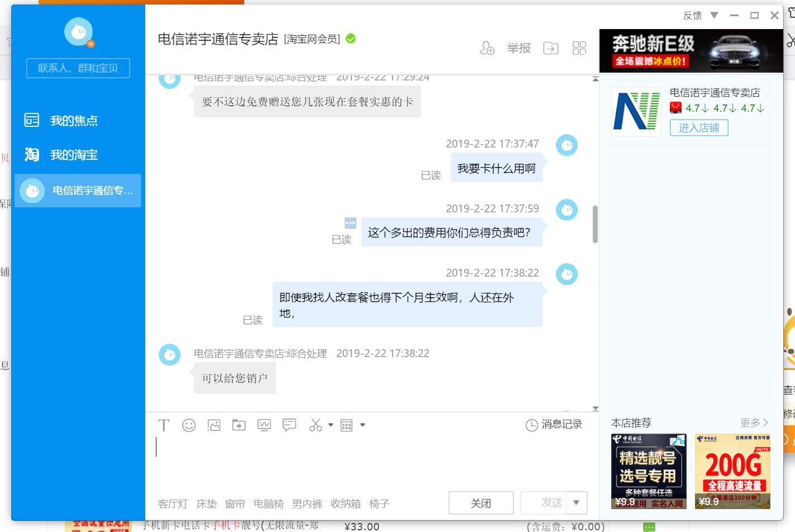The image size is (795, 532).
Task: Click the 电脑椅 suggestion keyword
Action: tap(269, 504)
